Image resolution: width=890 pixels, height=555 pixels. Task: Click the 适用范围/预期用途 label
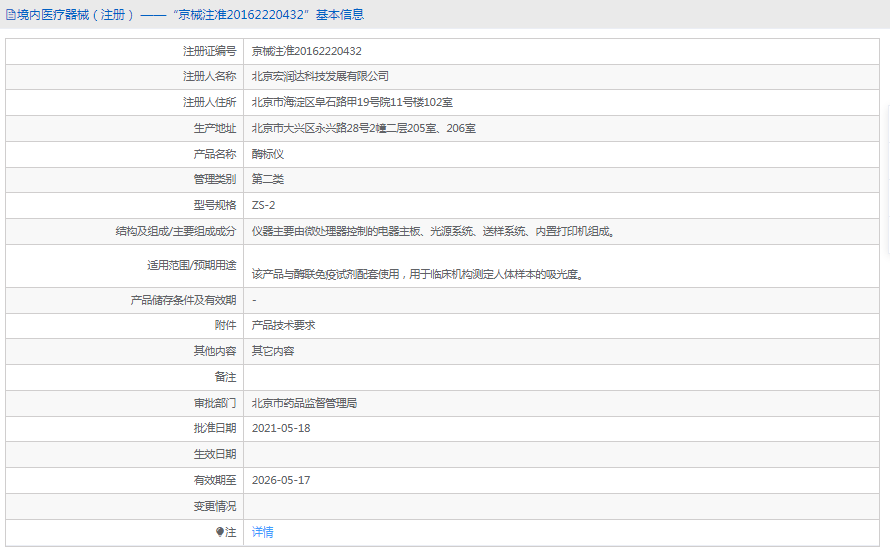coord(192,266)
